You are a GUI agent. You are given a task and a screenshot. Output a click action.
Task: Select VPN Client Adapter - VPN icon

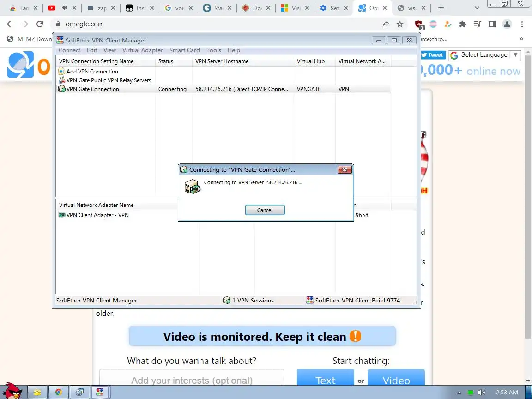point(62,215)
